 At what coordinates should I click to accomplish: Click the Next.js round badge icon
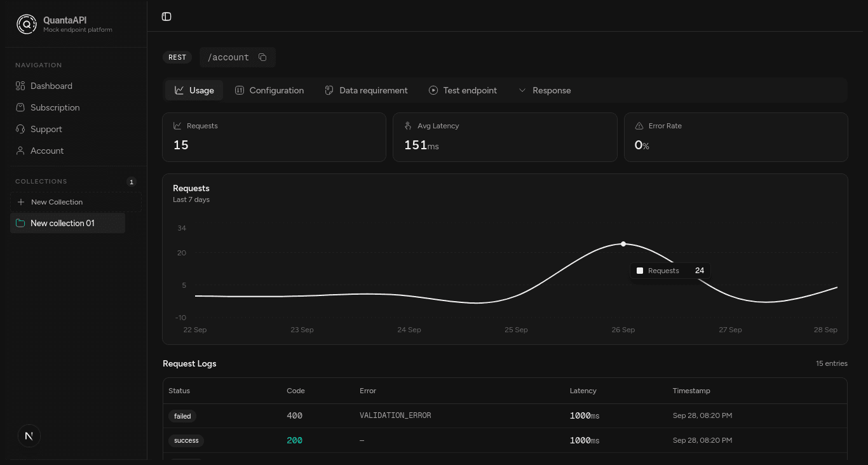(29, 436)
